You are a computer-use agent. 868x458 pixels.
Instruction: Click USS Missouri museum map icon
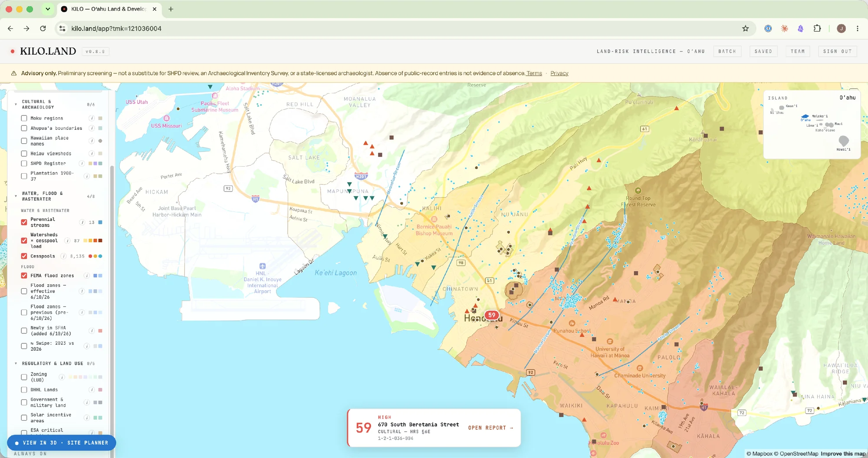point(167,118)
